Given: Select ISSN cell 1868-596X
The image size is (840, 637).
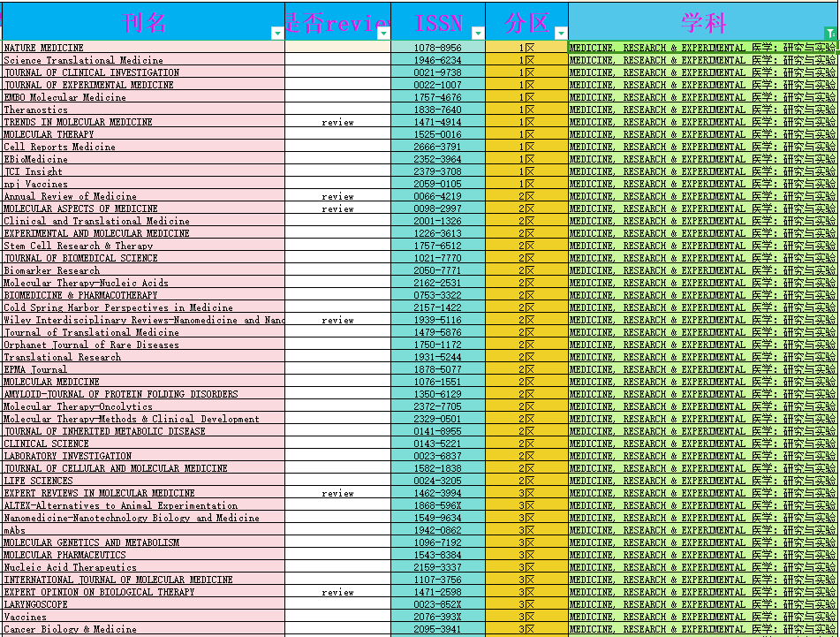Looking at the screenshot, I should coord(438,505).
